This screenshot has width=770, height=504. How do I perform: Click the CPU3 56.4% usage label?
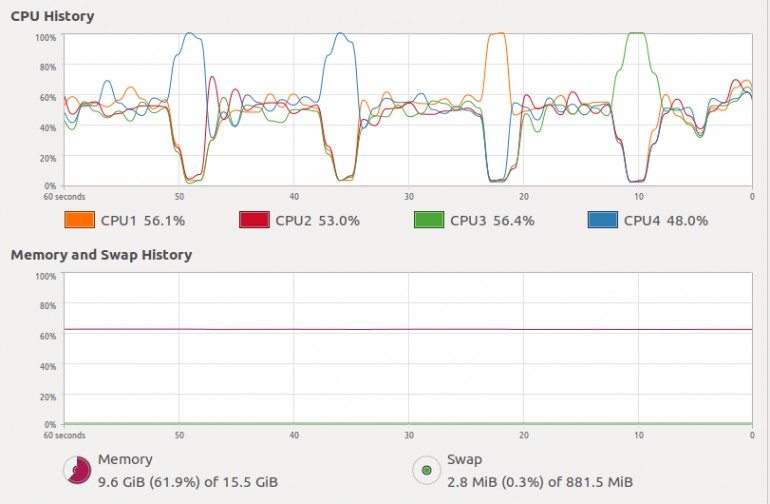[492, 221]
